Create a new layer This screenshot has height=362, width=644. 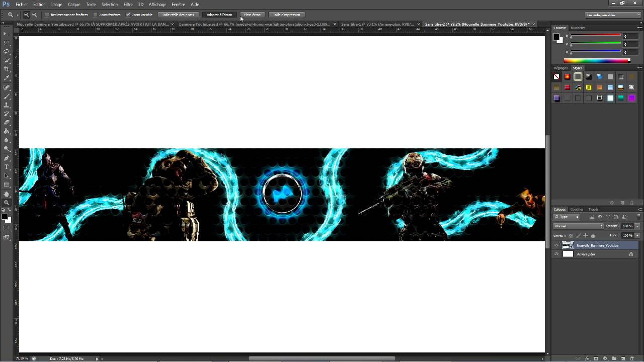(623, 358)
